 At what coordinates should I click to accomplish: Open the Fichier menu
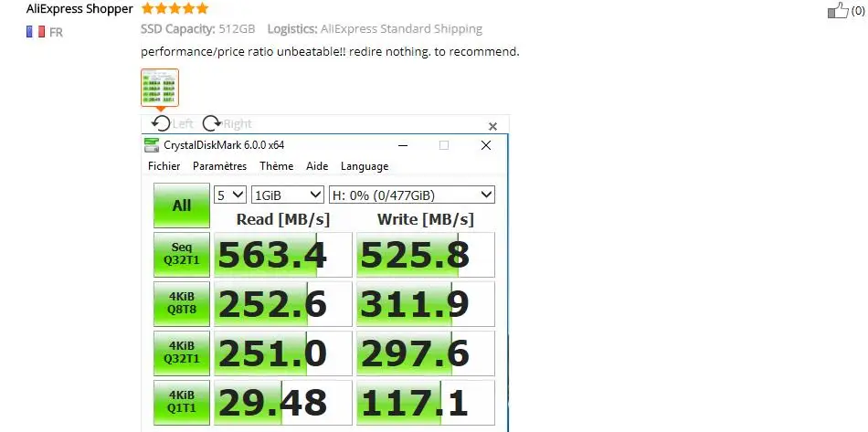(164, 166)
